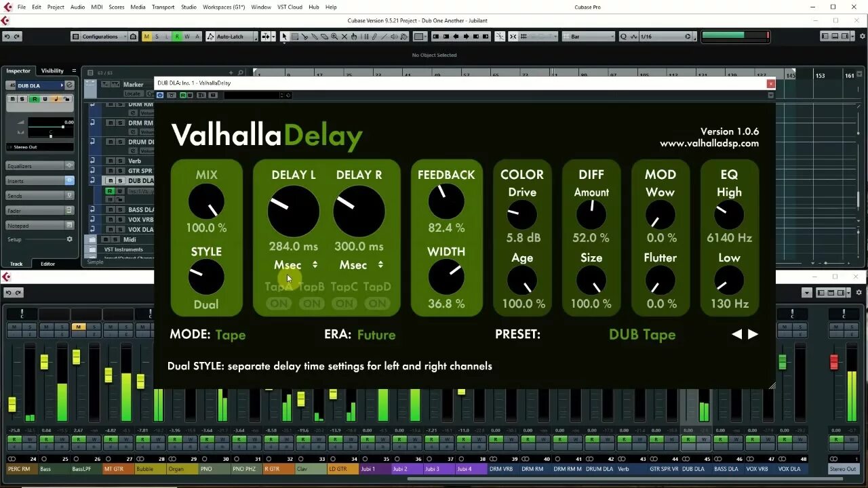Show the Lower Zone layout icon
Viewport: 868px width, 488px height.
click(833, 37)
